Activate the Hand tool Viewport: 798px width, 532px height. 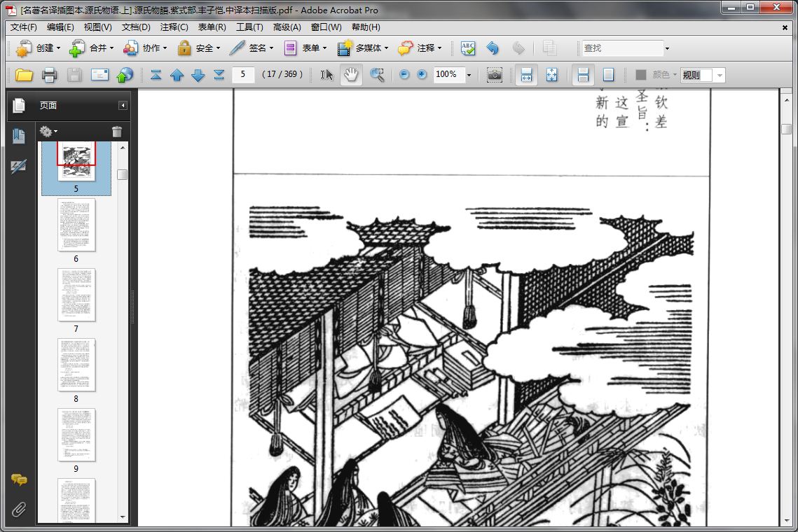351,75
